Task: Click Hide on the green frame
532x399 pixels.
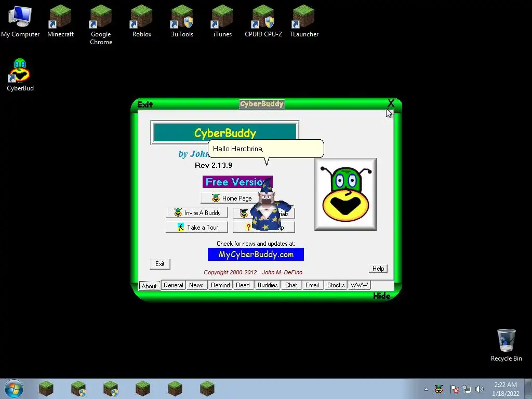Action: [x=382, y=296]
